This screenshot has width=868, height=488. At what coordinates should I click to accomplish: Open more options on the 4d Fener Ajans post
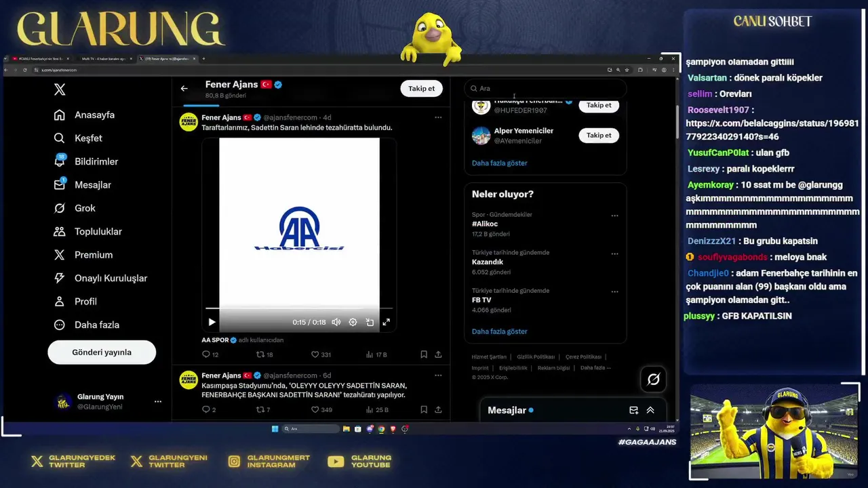pos(438,117)
